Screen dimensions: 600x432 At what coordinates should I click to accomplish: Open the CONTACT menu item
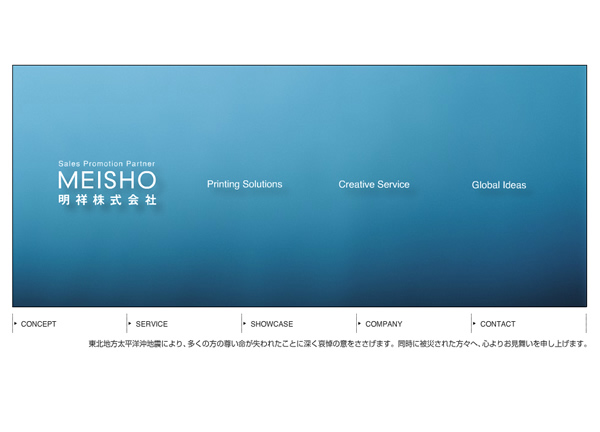point(498,324)
